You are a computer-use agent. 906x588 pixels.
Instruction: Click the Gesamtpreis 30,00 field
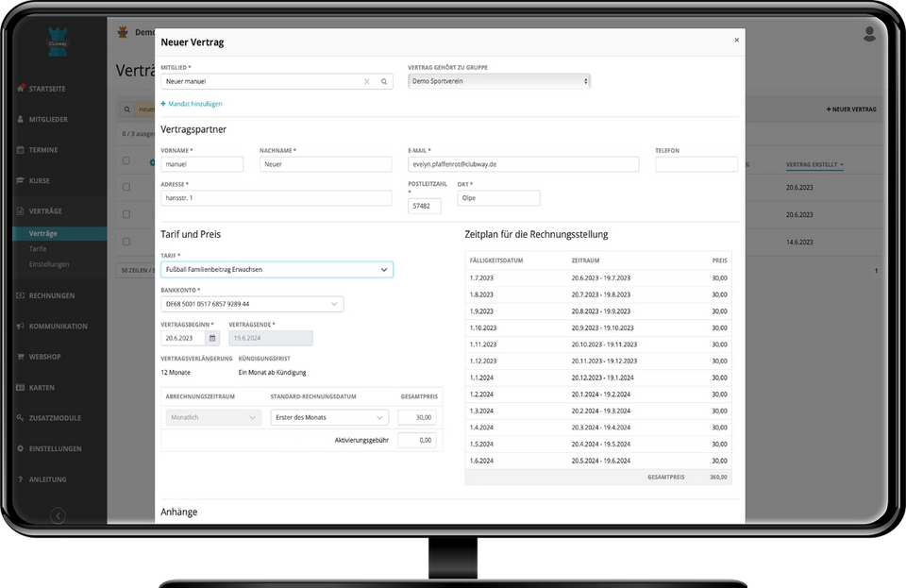(x=417, y=417)
